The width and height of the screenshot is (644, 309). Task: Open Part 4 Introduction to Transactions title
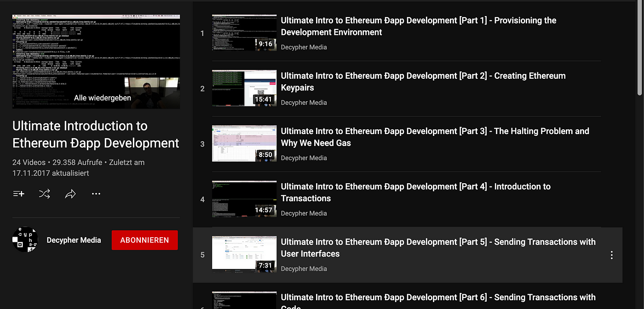pos(415,192)
